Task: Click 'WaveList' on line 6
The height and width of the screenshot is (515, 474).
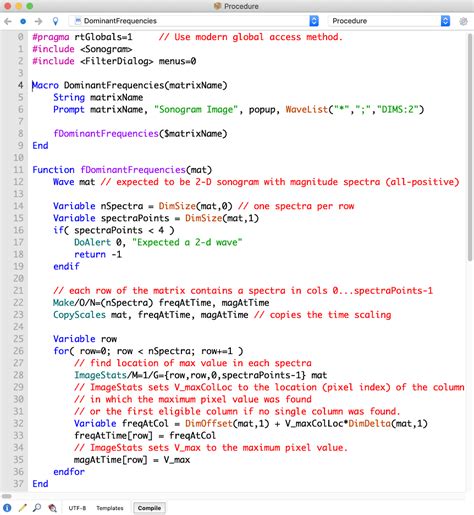Action: tap(307, 109)
